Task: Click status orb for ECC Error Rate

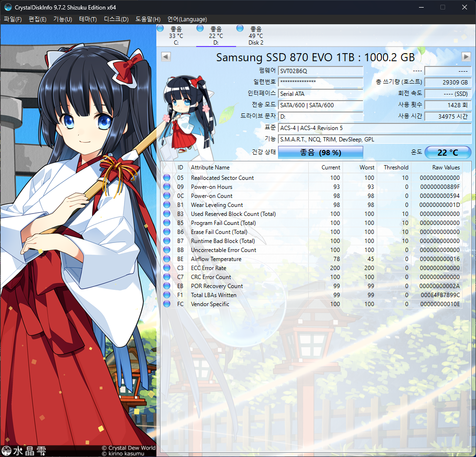Action: [x=167, y=268]
